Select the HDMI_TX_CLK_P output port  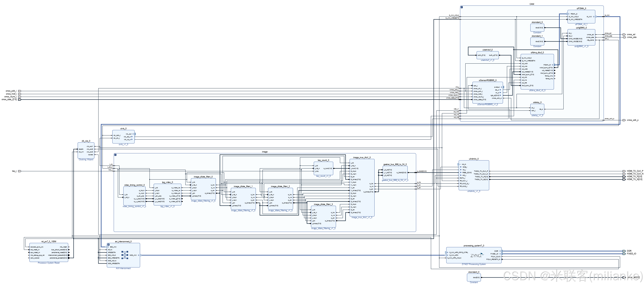[624, 171]
